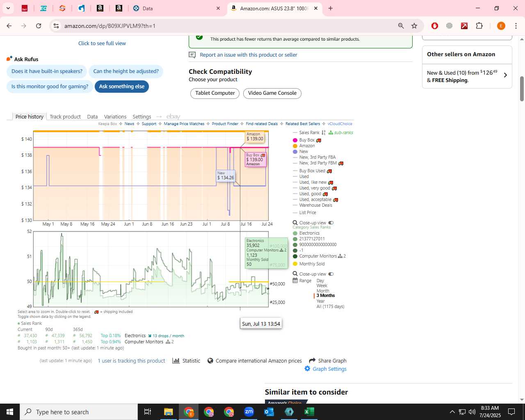525x420 pixels.
Task: View site information icon in address bar
Action: pos(56,26)
